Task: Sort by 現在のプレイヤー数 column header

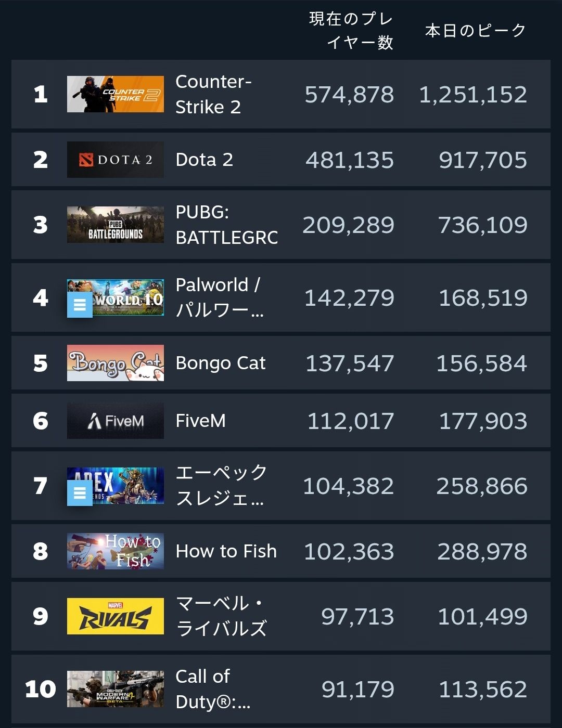Action: point(351,30)
